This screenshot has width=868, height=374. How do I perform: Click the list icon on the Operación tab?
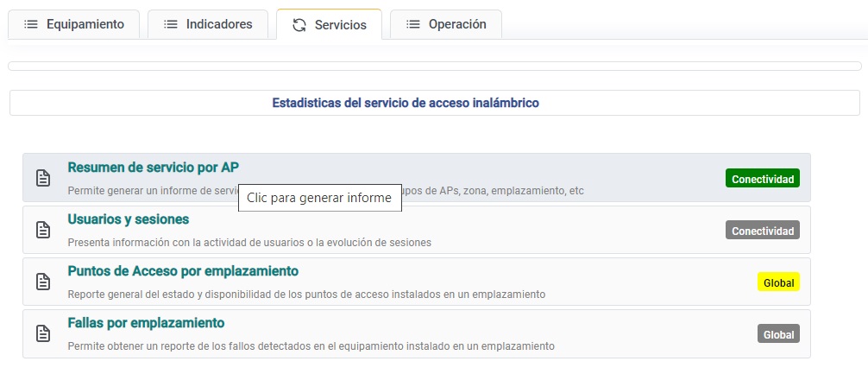point(413,24)
